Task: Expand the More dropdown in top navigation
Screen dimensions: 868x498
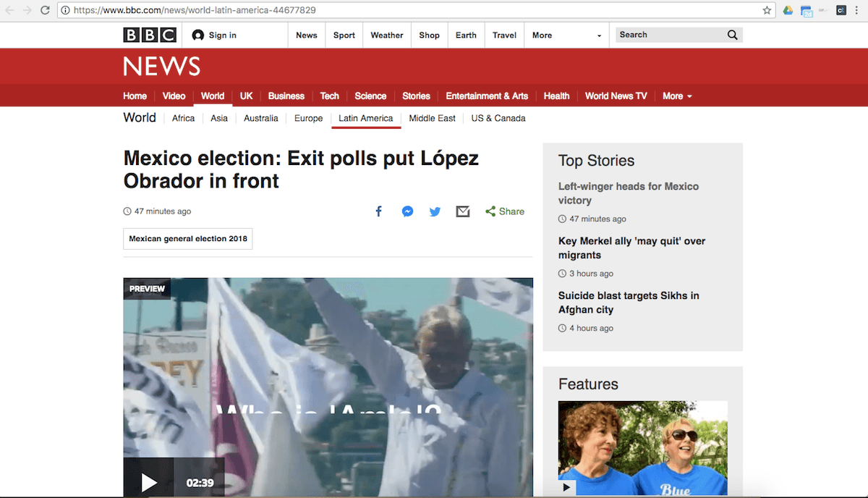Action: coord(567,35)
